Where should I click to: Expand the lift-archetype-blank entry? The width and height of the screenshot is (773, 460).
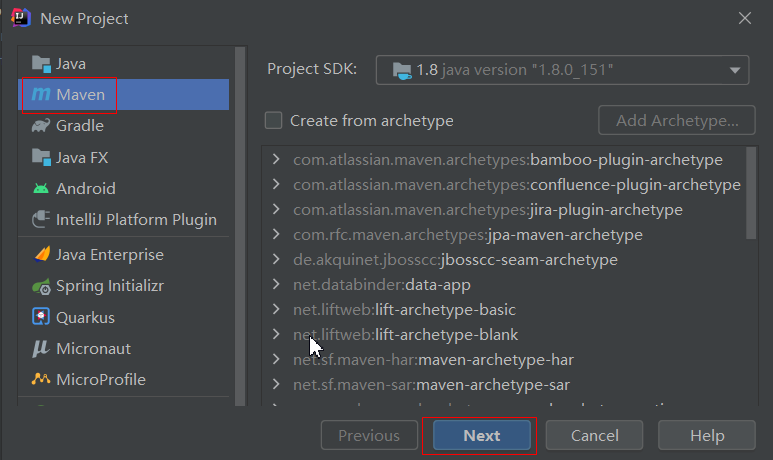[276, 334]
